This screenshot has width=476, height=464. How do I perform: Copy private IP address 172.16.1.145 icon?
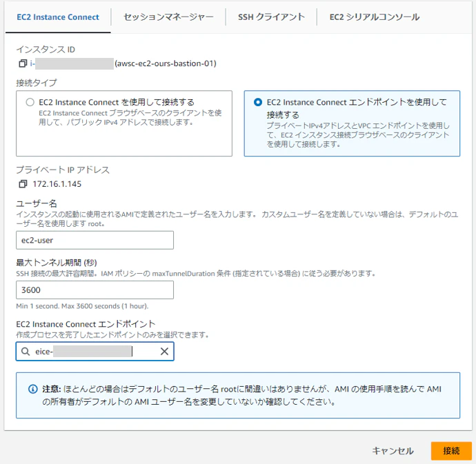(x=23, y=184)
